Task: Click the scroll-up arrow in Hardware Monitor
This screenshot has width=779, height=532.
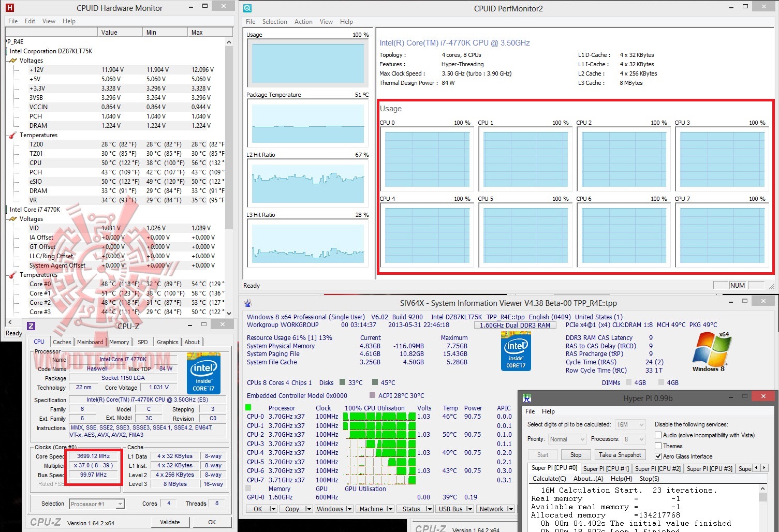Action: pyautogui.click(x=229, y=42)
